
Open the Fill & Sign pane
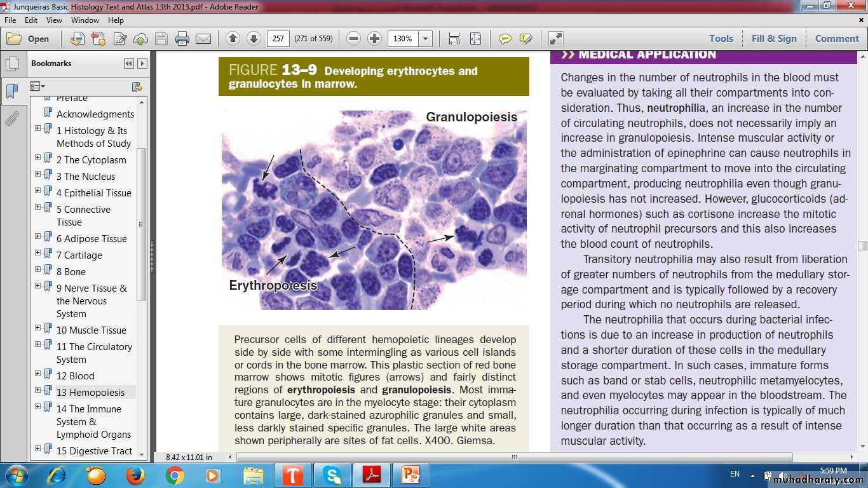(774, 39)
